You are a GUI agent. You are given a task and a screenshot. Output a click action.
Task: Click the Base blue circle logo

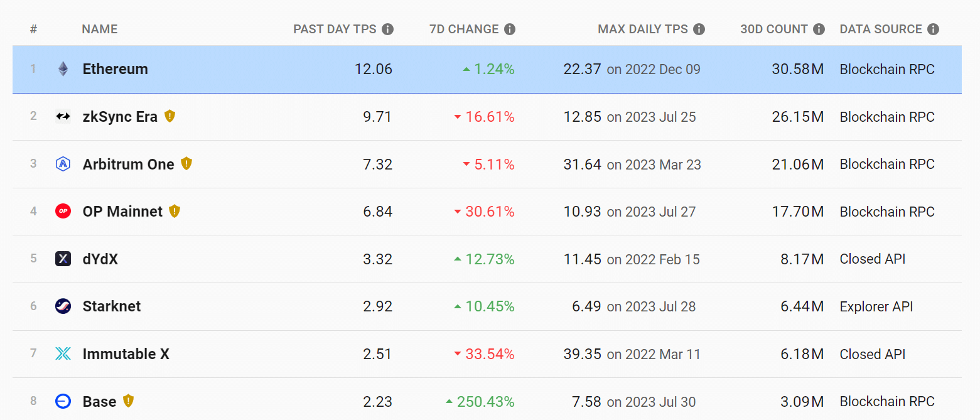[x=63, y=401]
